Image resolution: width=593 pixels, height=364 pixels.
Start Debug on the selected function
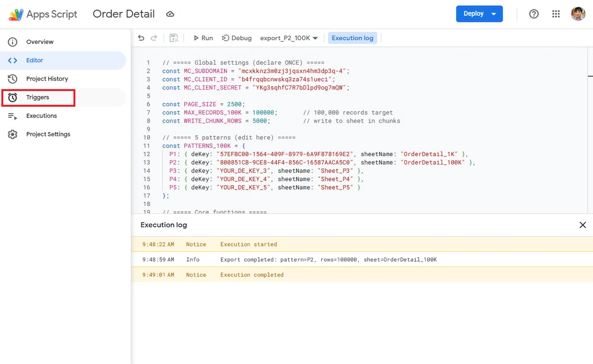tap(237, 38)
